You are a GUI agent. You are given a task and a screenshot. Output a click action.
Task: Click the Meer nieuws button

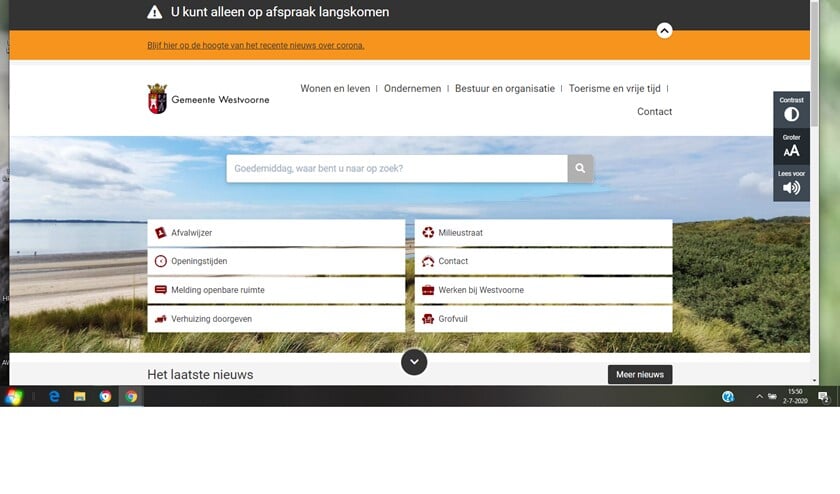tap(640, 375)
